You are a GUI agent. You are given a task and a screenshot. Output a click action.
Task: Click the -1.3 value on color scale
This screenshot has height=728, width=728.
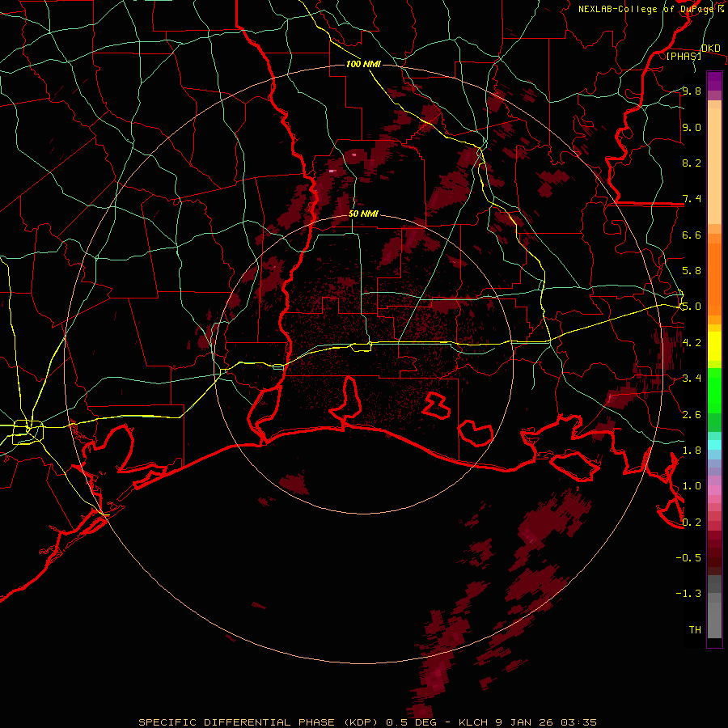[x=688, y=594]
